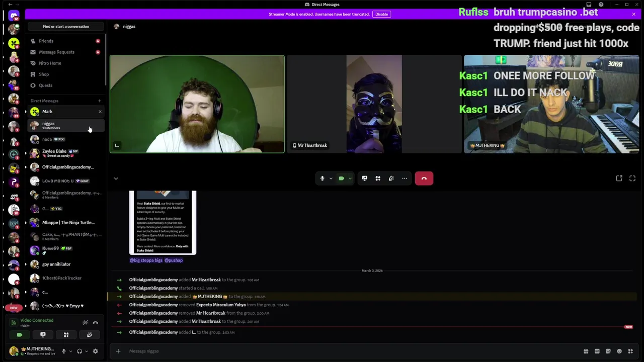Screen dimensions: 644x362
Task: Share screen in Video Connected panel
Action: click(x=43, y=335)
